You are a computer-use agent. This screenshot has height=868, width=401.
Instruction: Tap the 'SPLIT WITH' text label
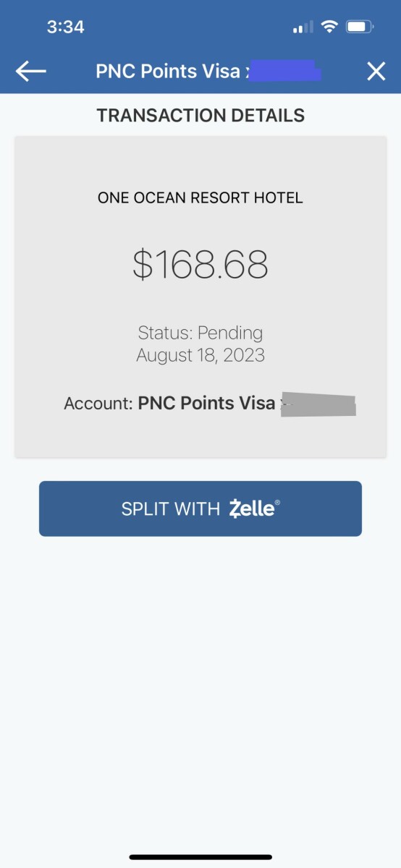171,509
